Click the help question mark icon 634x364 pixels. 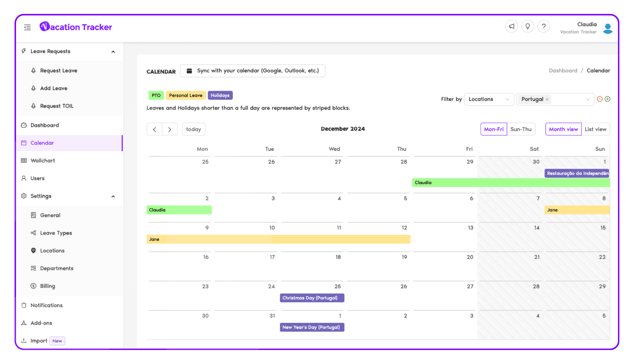click(x=543, y=27)
